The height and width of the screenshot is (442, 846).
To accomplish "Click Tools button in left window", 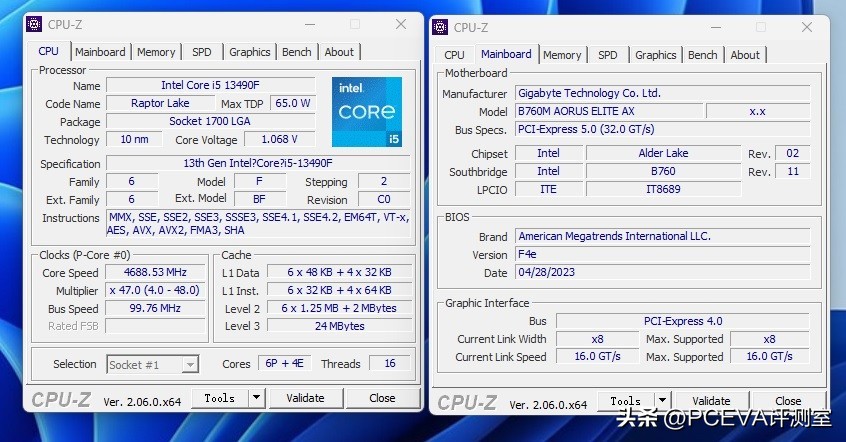I will pos(220,398).
